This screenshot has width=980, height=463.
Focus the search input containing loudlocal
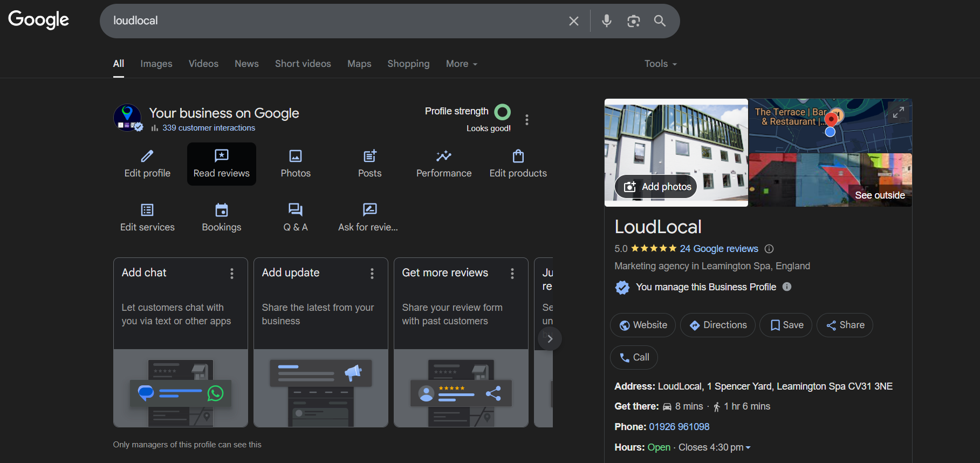click(x=334, y=21)
